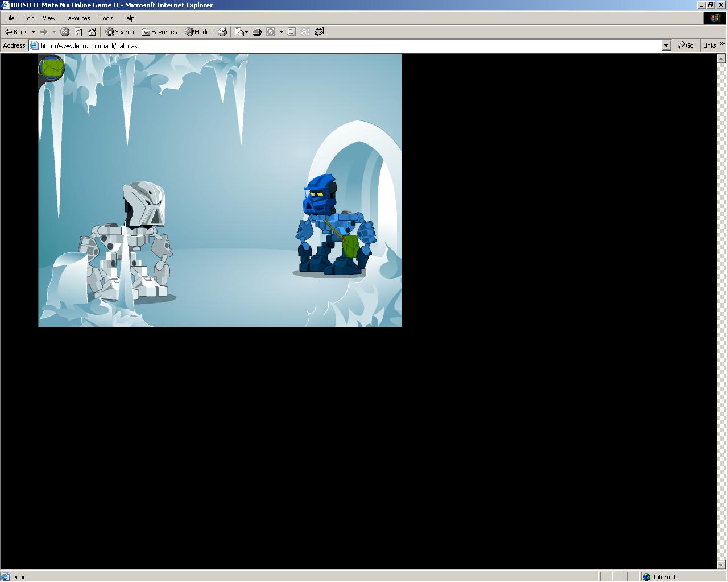Click the address bar URL field
Screen dimensions: 728x582
[x=350, y=45]
